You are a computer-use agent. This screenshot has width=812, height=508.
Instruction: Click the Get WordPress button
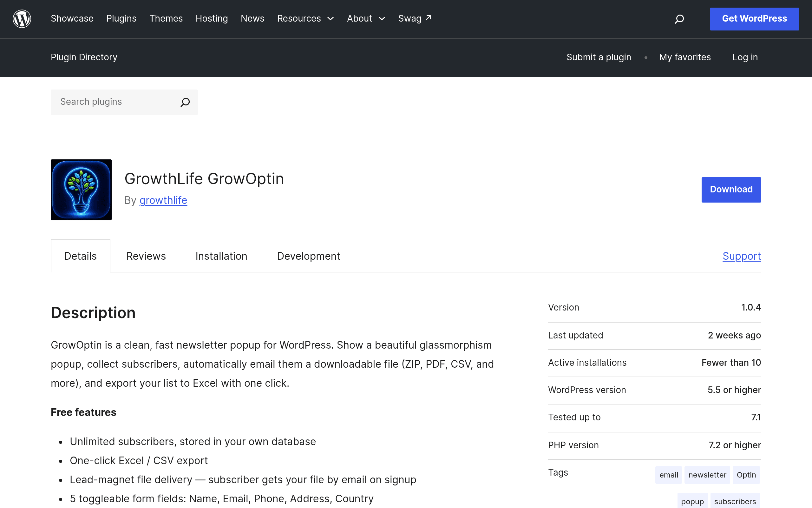754,19
